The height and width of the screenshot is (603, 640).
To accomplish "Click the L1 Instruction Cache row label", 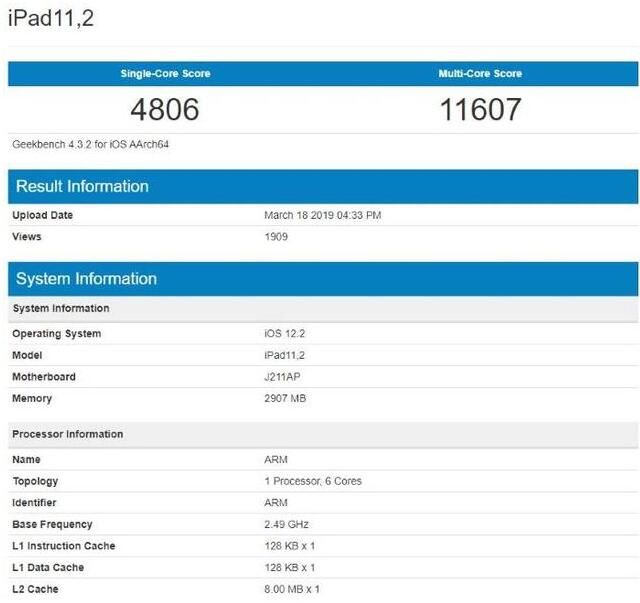I will 63,546.
